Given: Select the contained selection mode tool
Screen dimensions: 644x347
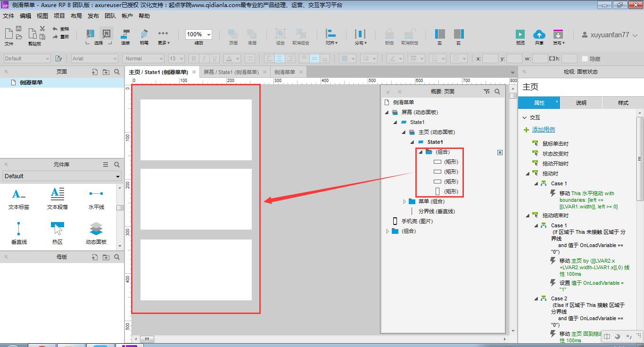Looking at the screenshot, I should [x=107, y=34].
